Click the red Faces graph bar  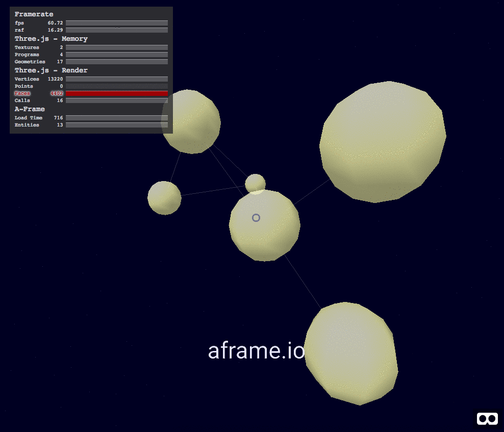tap(117, 93)
